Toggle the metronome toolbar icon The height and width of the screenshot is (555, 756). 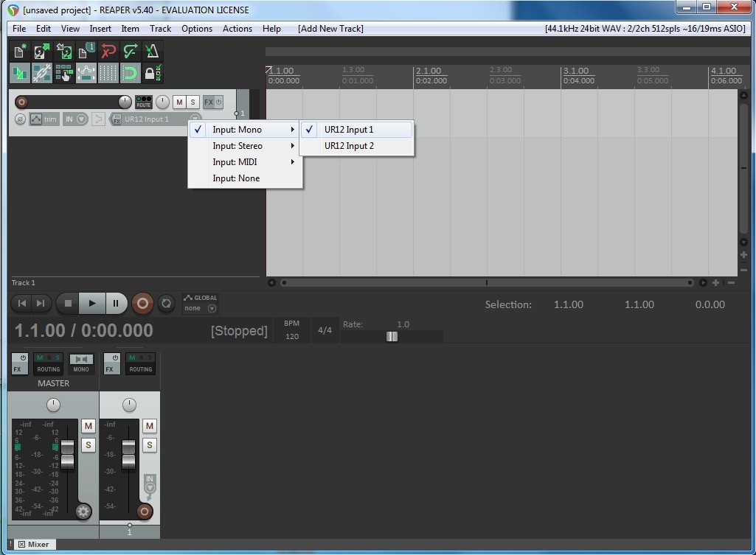pos(152,51)
